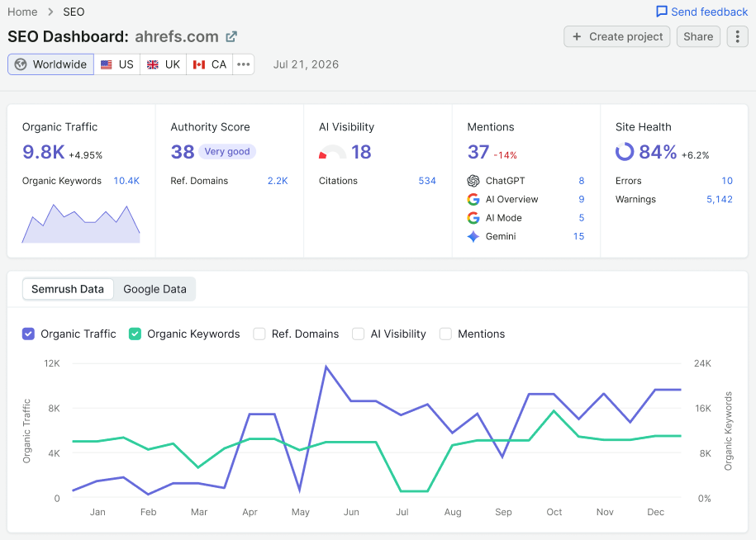Click the Send feedback speech bubble icon
The height and width of the screenshot is (540, 756).
coord(662,12)
